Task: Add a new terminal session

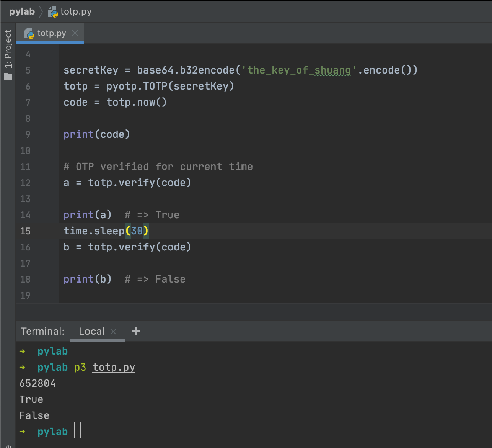Action: pyautogui.click(x=136, y=331)
